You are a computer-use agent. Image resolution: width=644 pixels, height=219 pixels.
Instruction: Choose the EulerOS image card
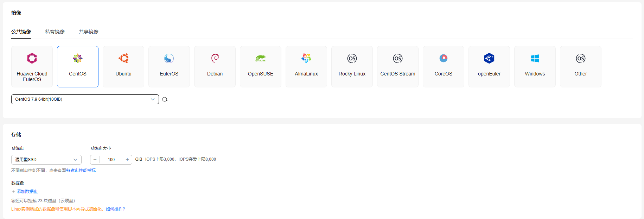pyautogui.click(x=169, y=67)
